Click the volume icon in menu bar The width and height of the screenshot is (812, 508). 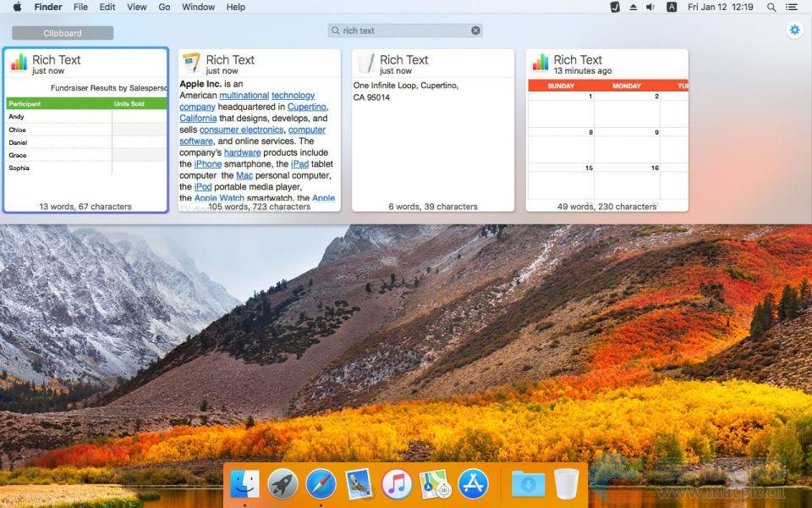tap(650, 7)
